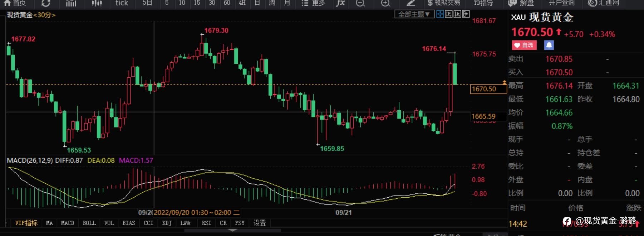Select the MA indicator tab

click(x=49, y=223)
